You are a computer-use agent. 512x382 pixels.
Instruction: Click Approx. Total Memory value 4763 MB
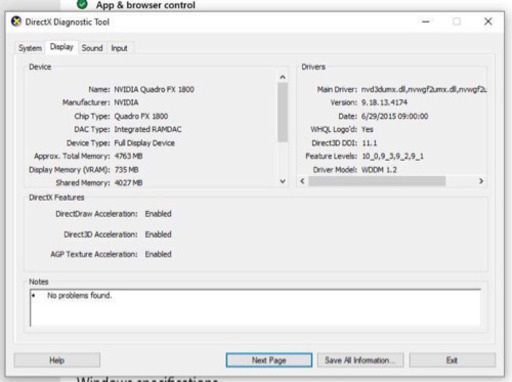point(128,156)
